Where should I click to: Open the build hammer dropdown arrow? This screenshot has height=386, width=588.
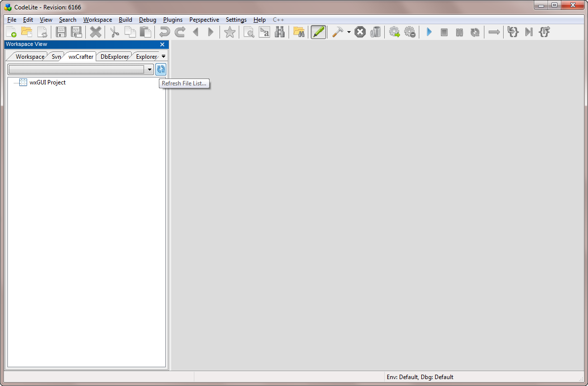[349, 32]
